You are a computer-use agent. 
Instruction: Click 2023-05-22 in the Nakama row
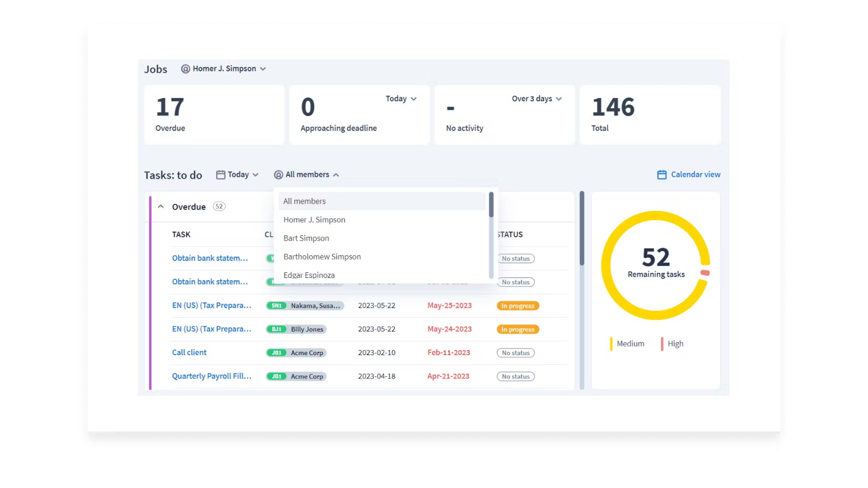tap(377, 305)
